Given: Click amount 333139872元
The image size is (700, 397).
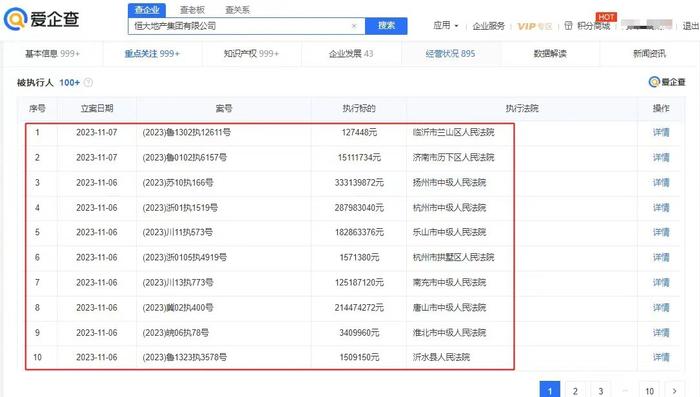Looking at the screenshot, I should [359, 182].
